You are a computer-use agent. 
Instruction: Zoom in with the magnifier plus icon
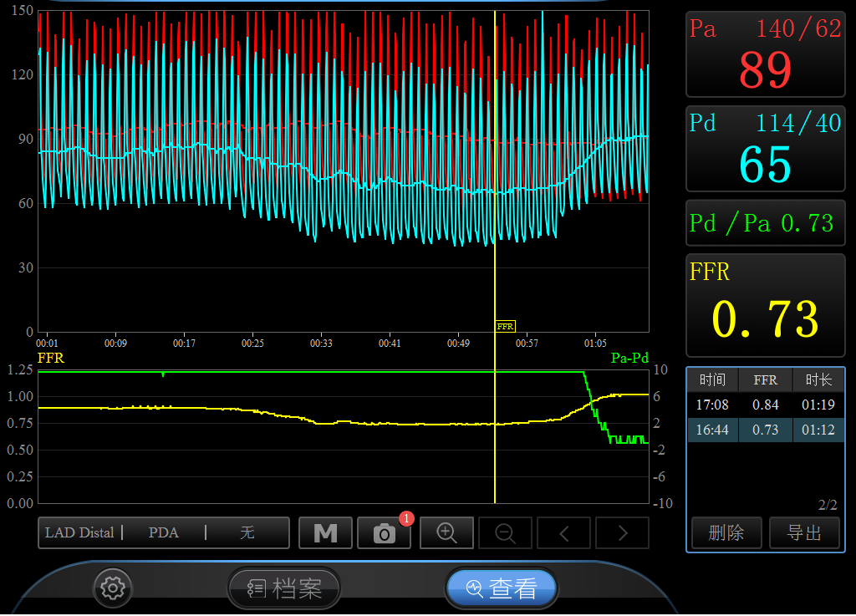click(x=446, y=533)
